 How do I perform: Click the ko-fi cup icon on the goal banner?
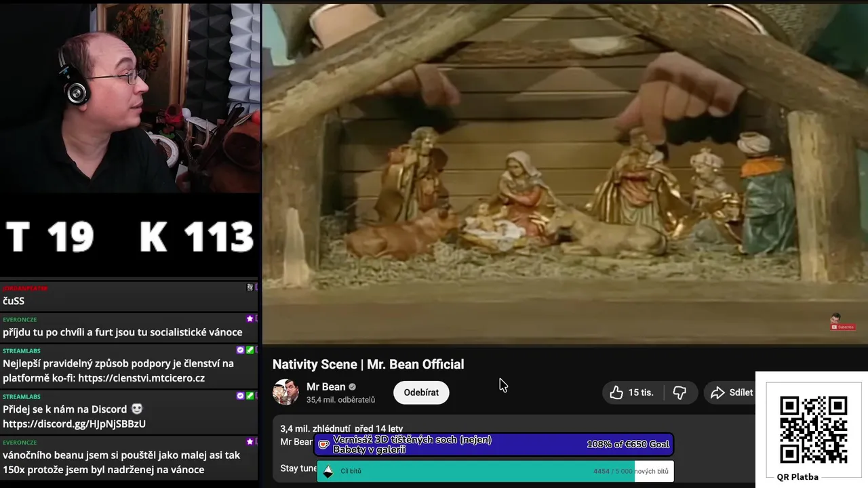pyautogui.click(x=324, y=445)
